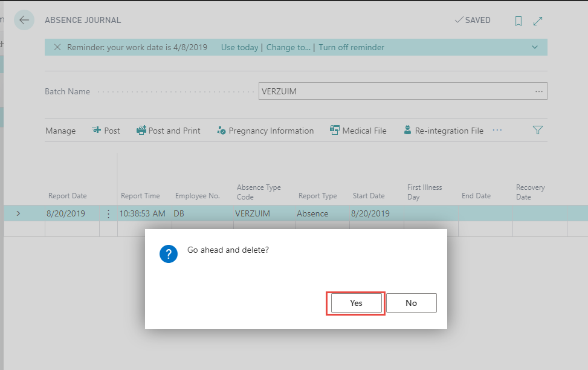The width and height of the screenshot is (588, 370).
Task: Expand the page to full screen
Action: click(537, 20)
